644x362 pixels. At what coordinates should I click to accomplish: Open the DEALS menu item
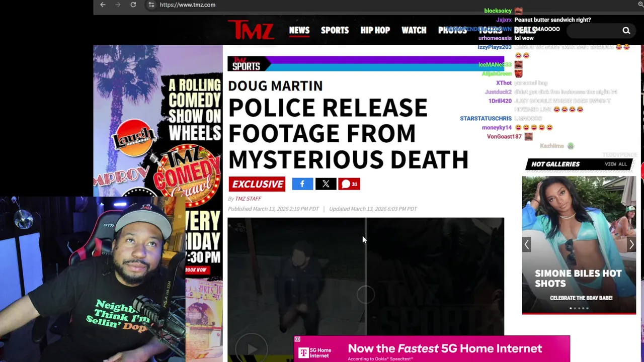[525, 30]
